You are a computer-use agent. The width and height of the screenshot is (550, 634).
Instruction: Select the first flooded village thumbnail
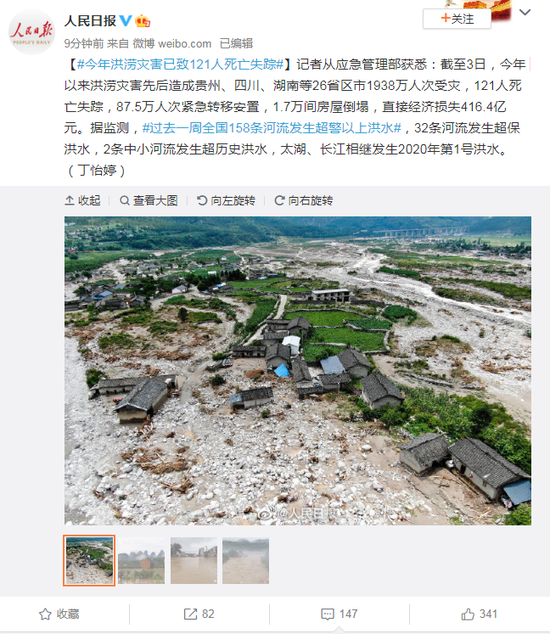(x=89, y=560)
